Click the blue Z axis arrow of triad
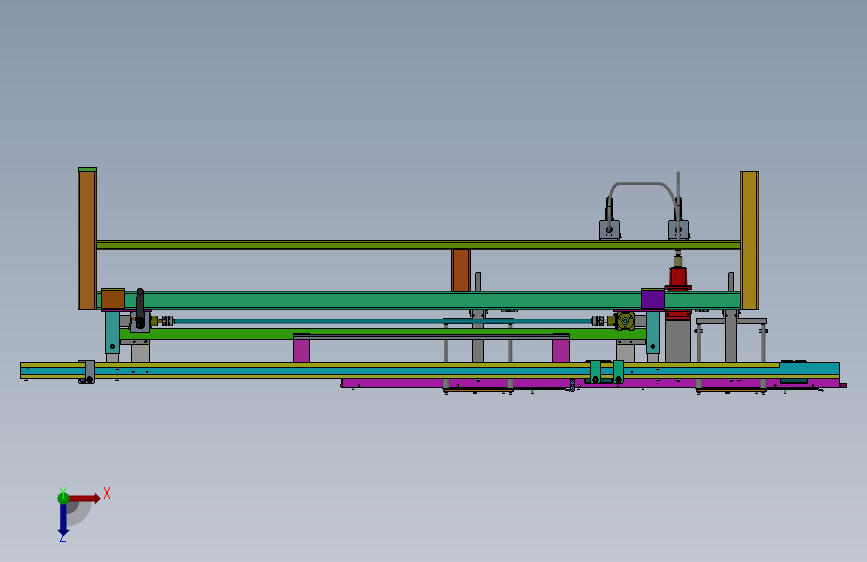This screenshot has width=867, height=562. (63, 521)
